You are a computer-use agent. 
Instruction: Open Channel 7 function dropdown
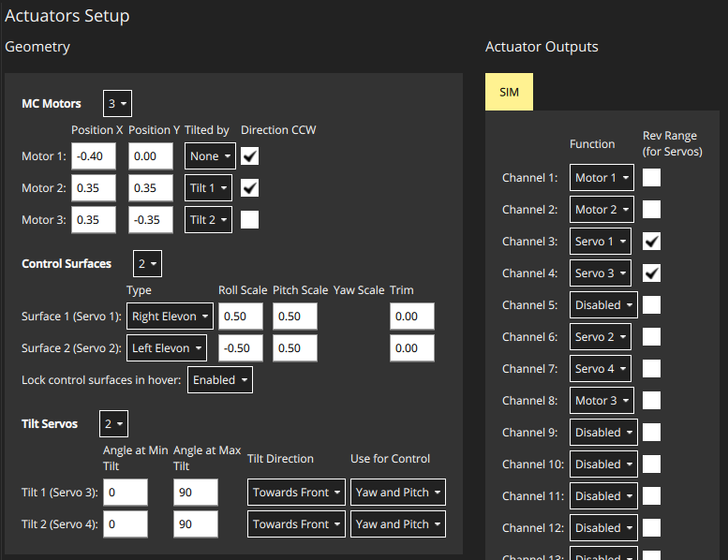coord(601,368)
